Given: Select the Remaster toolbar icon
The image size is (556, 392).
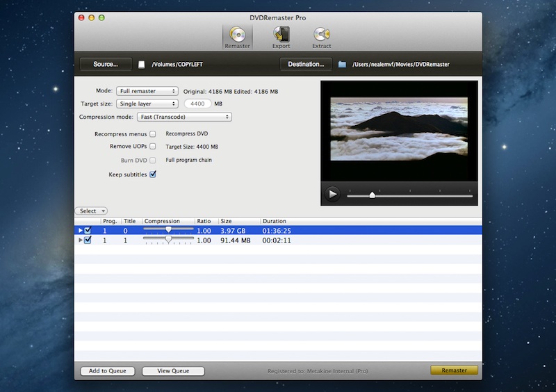Looking at the screenshot, I should tap(237, 36).
